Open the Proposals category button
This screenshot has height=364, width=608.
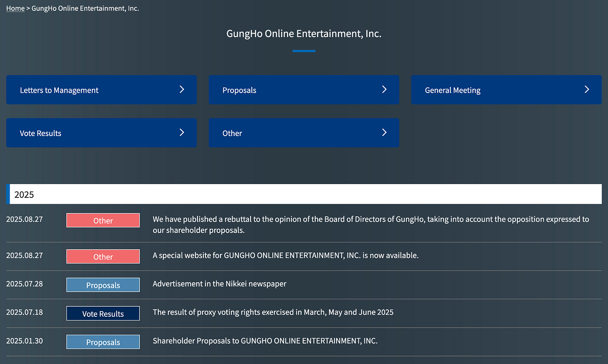pyautogui.click(x=304, y=90)
